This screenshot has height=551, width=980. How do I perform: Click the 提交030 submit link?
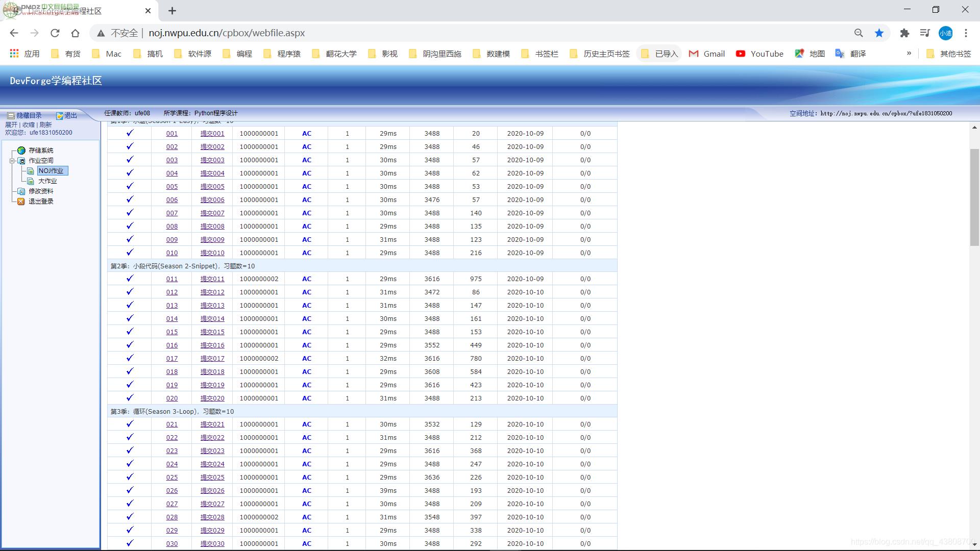coord(212,544)
